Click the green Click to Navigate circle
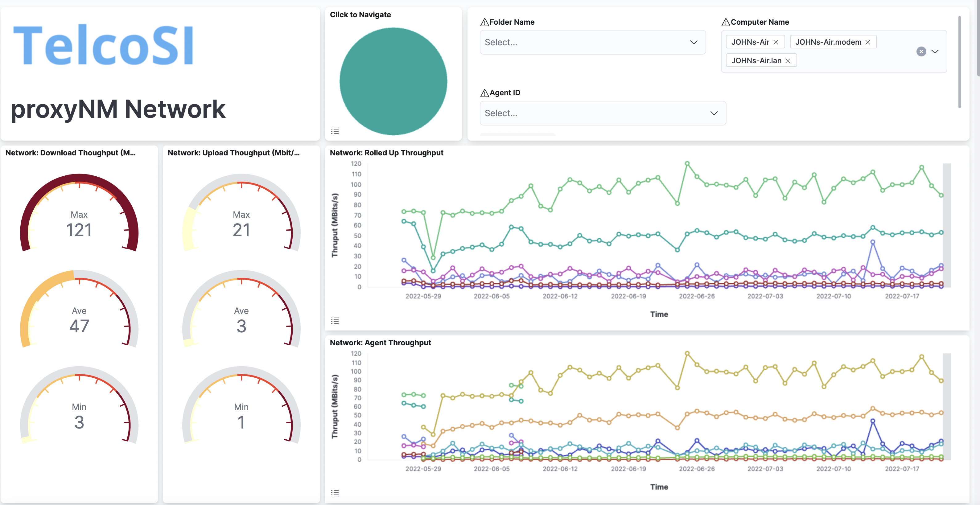The width and height of the screenshot is (980, 505). 393,81
